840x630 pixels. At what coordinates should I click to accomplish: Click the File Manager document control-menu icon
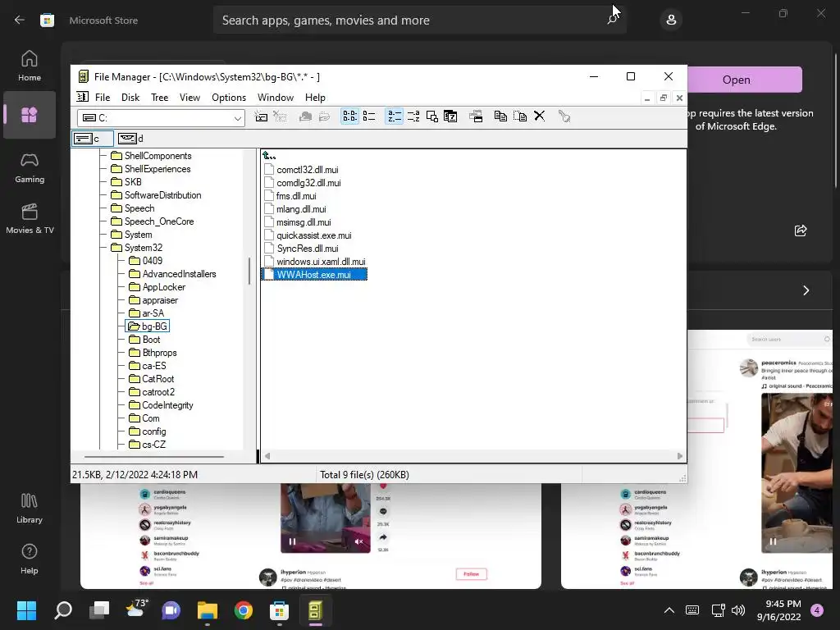tap(82, 97)
